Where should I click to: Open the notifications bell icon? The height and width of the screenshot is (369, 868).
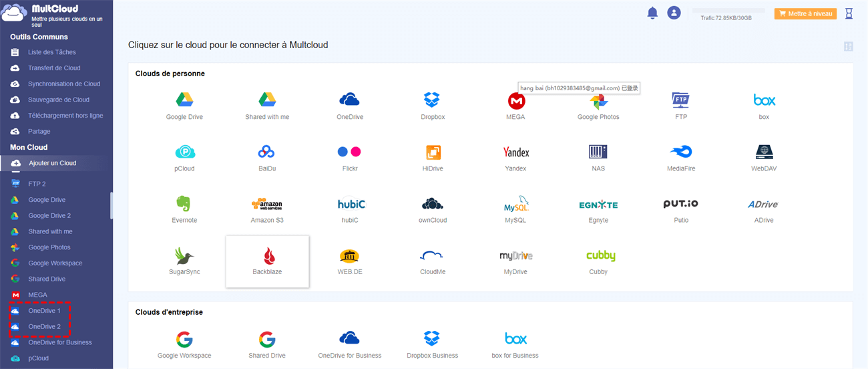652,13
